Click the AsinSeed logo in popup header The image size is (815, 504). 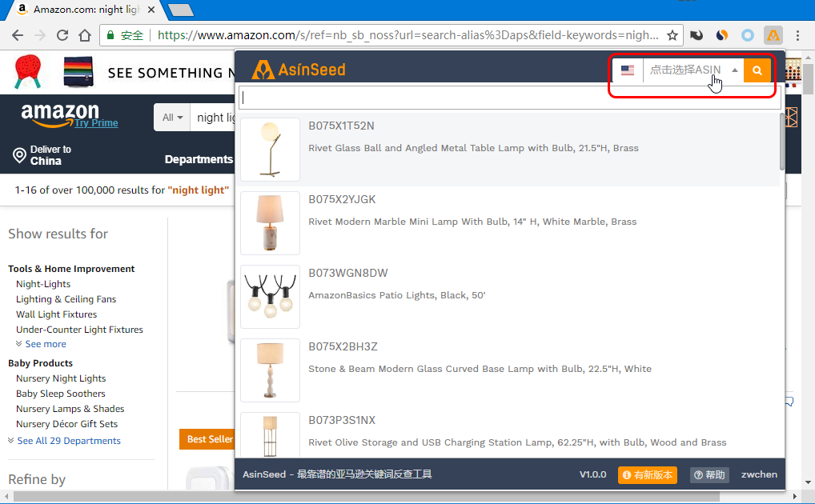click(x=299, y=70)
